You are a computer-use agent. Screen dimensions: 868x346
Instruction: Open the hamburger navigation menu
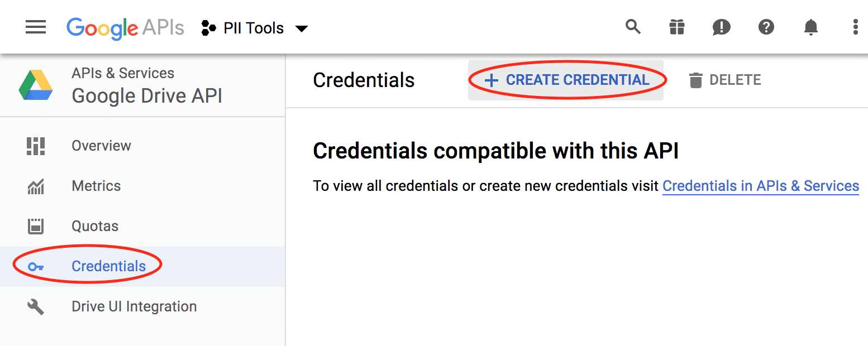click(x=36, y=27)
